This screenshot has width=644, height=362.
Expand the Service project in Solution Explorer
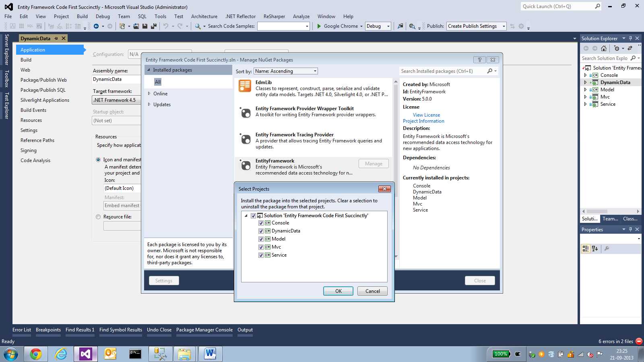(x=586, y=104)
